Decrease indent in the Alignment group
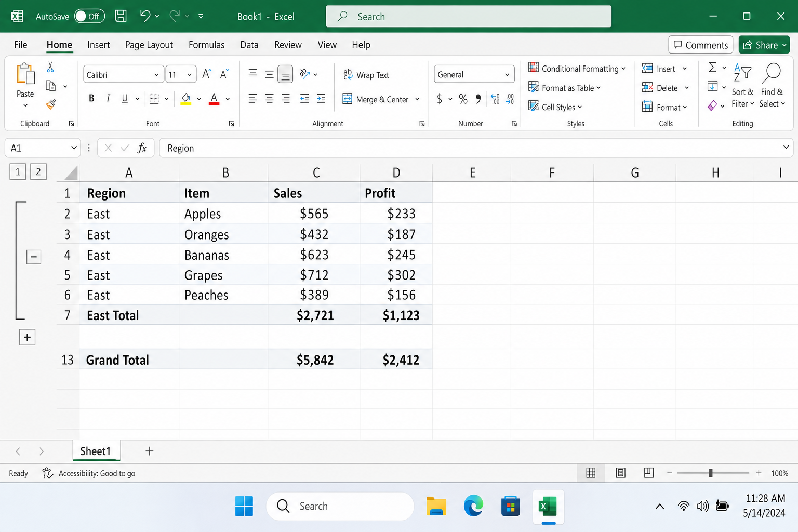 coord(304,99)
